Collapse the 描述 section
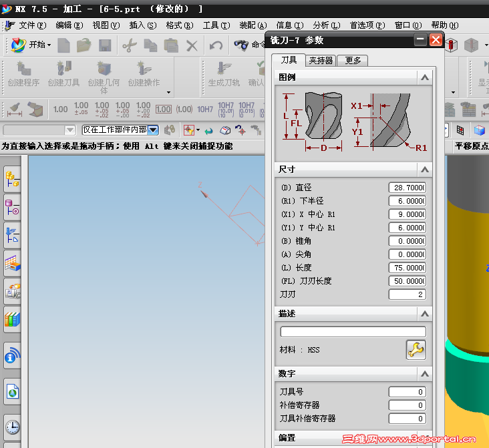Image resolution: width=489 pixels, height=448 pixels. coord(424,314)
